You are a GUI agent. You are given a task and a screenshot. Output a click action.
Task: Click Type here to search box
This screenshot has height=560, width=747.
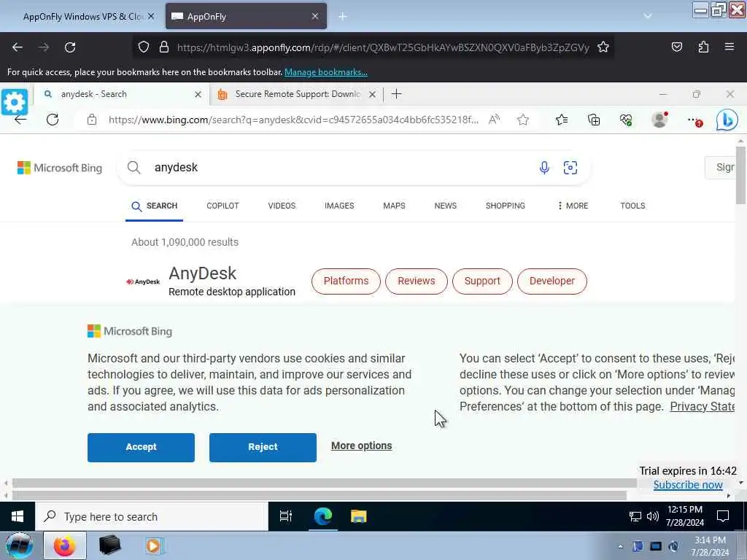(152, 516)
